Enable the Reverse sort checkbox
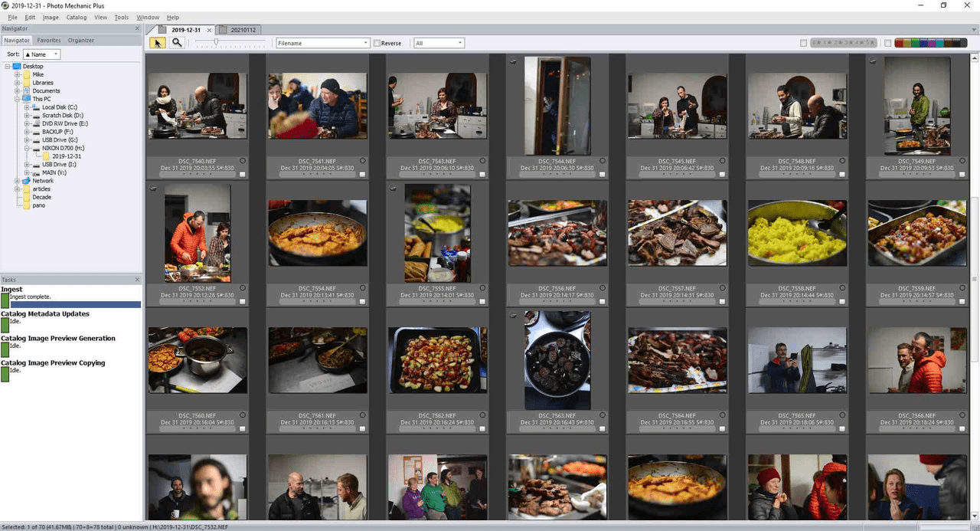980x531 pixels. (377, 44)
